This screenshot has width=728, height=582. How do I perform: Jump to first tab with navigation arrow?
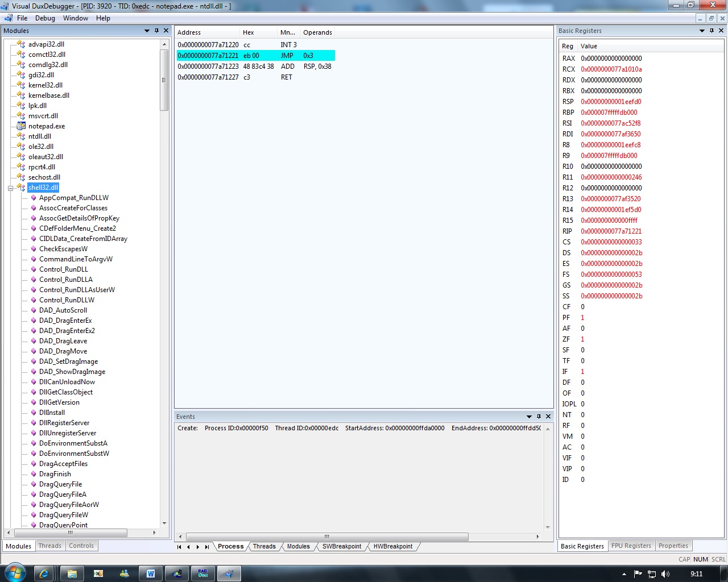pyautogui.click(x=179, y=547)
